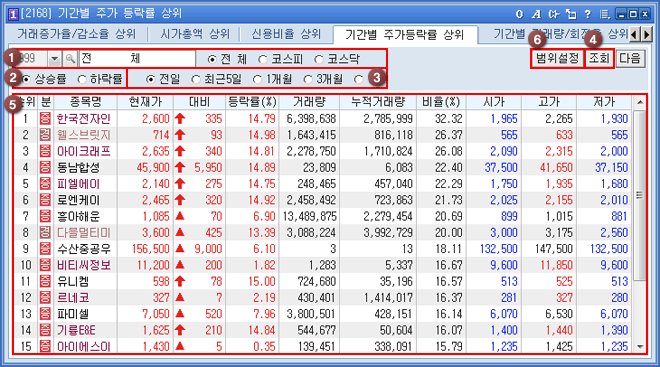Click the '0' icon in title bar
660x367 pixels.
(519, 14)
